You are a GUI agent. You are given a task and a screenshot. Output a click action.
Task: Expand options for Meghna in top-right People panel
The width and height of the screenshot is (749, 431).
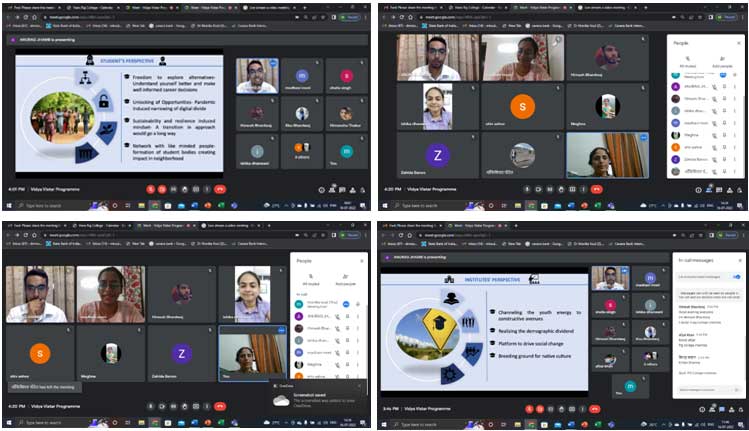(737, 134)
